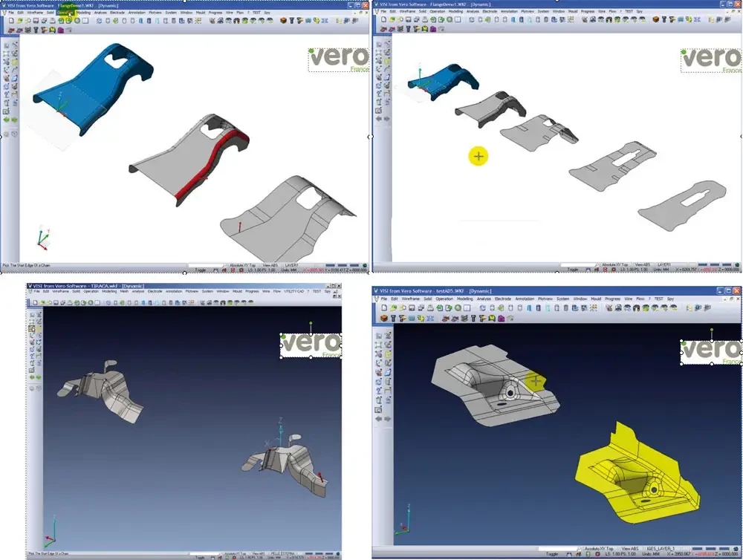Open the File menu in five-part FlangeDemo1 window
The image size is (743, 560).
point(385,11)
